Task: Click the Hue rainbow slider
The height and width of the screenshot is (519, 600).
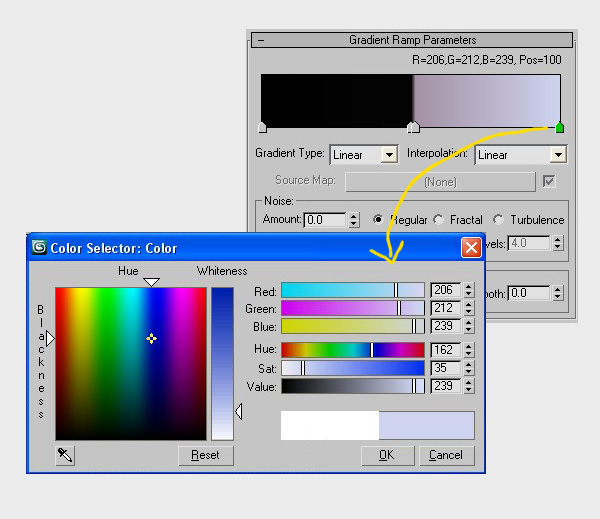Action: (352, 350)
